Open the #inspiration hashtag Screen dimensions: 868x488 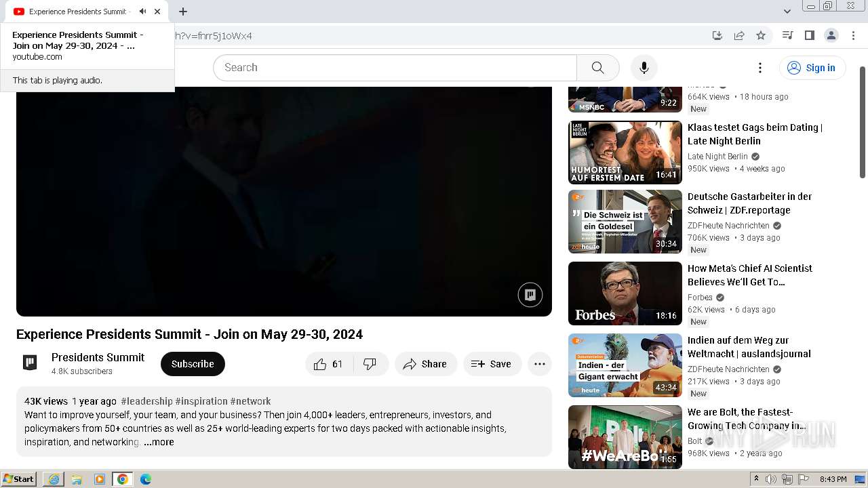201,401
